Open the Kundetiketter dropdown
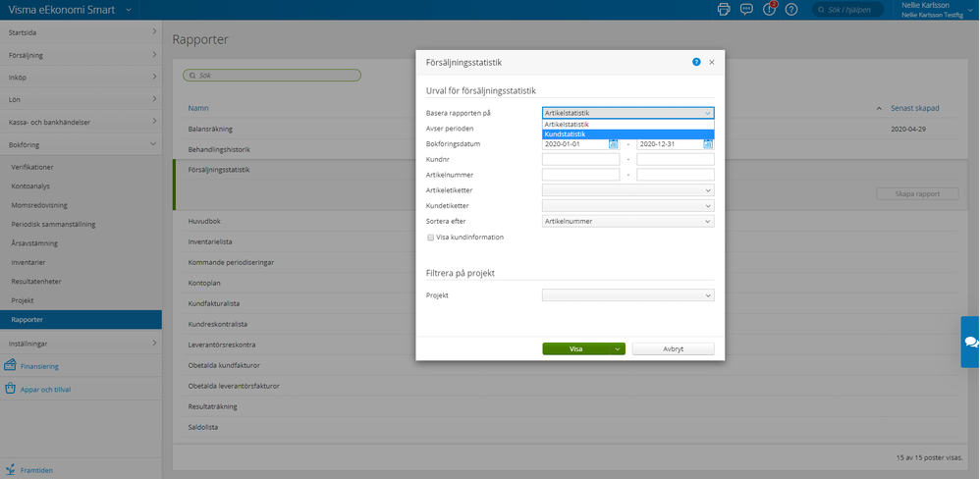The image size is (980, 479). click(x=628, y=205)
